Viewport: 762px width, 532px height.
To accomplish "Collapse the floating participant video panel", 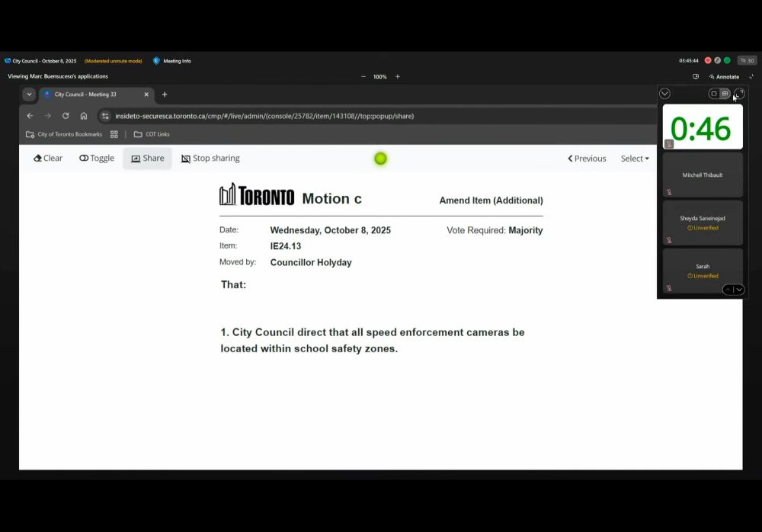I will tap(664, 94).
